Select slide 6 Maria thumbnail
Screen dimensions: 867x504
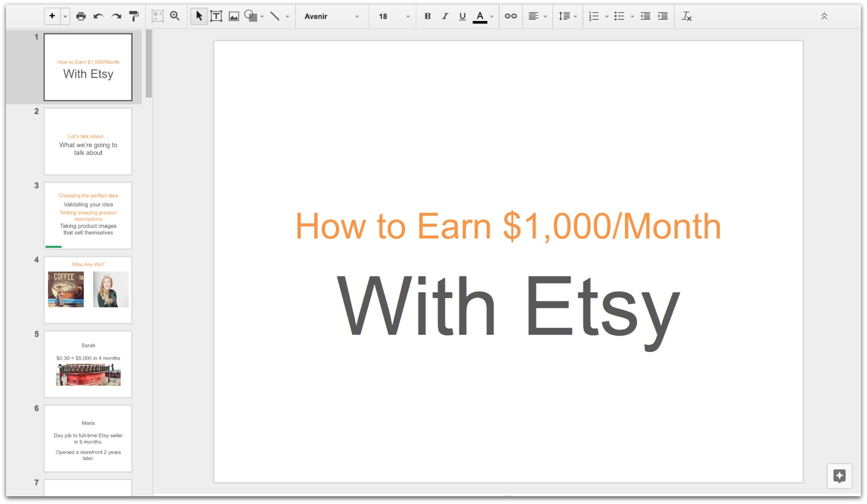coord(88,439)
